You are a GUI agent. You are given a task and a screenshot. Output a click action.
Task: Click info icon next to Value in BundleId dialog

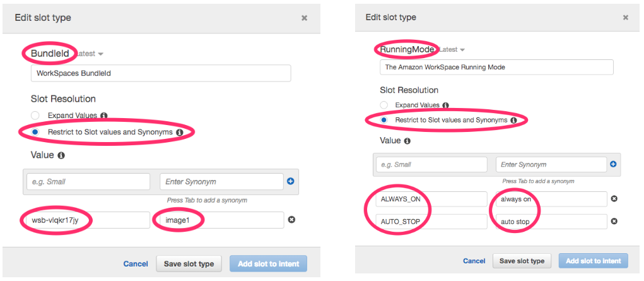61,155
